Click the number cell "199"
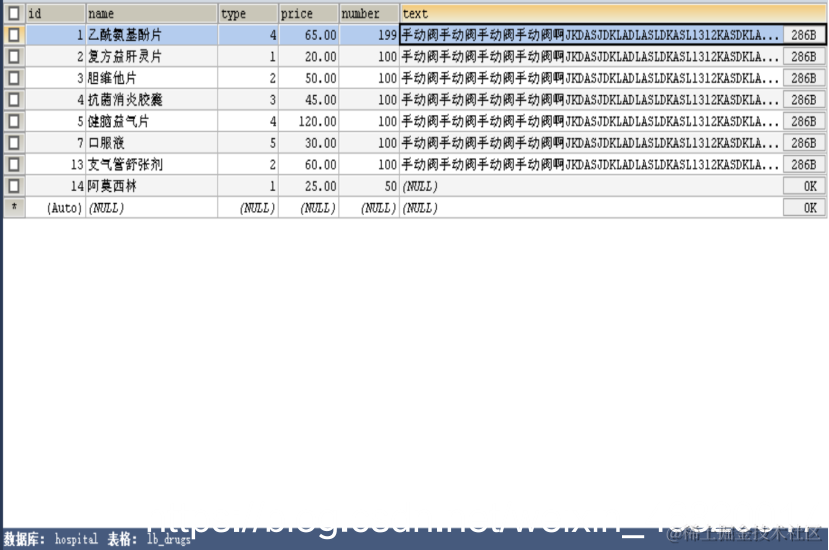829x550 pixels. 369,35
